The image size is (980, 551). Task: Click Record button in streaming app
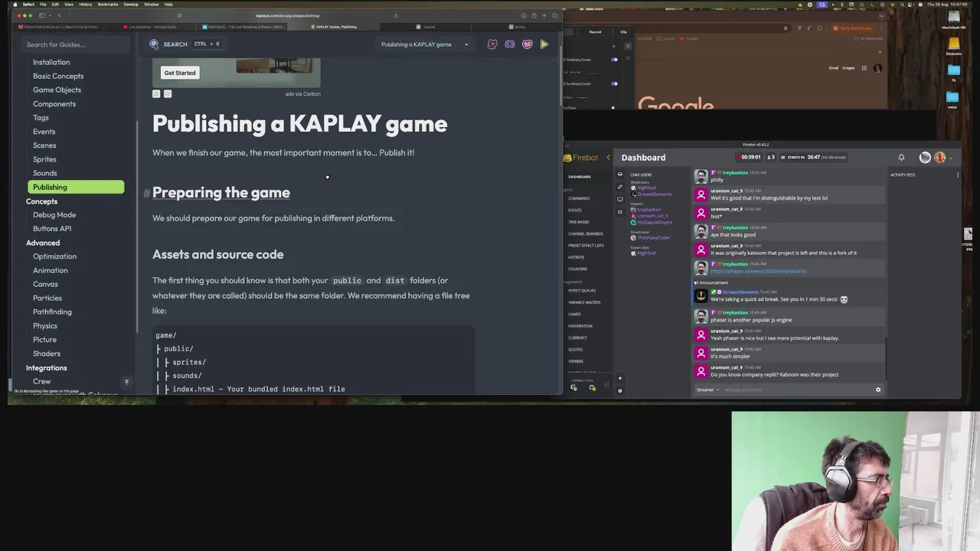(x=595, y=32)
